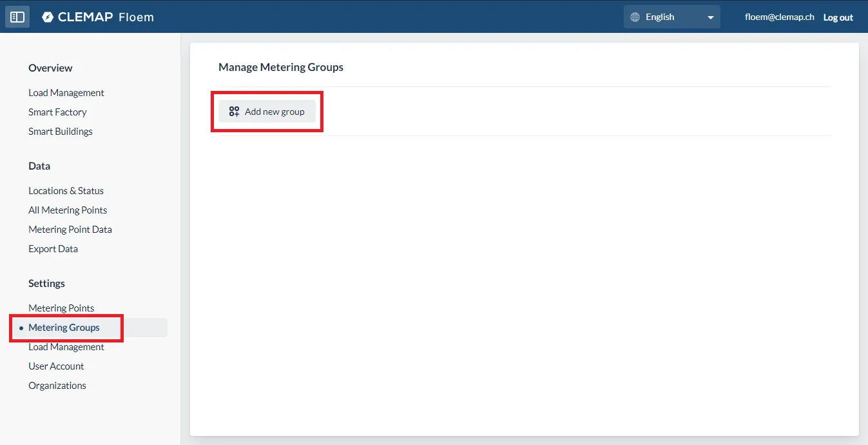The image size is (868, 445).
Task: Open Metering Points settings
Action: 61,308
